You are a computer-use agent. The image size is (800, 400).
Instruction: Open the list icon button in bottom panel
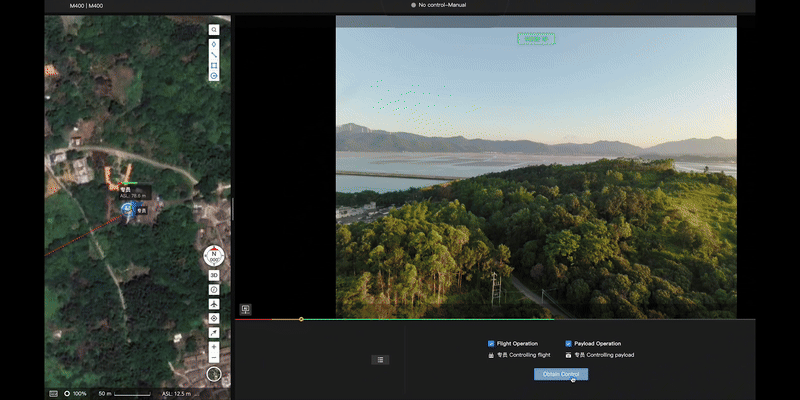(x=380, y=360)
